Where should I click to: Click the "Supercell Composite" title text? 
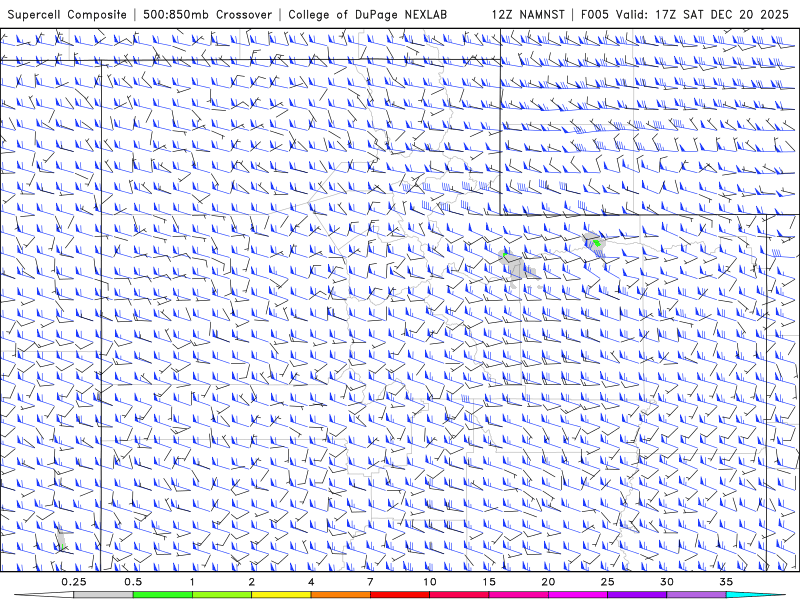click(x=67, y=14)
